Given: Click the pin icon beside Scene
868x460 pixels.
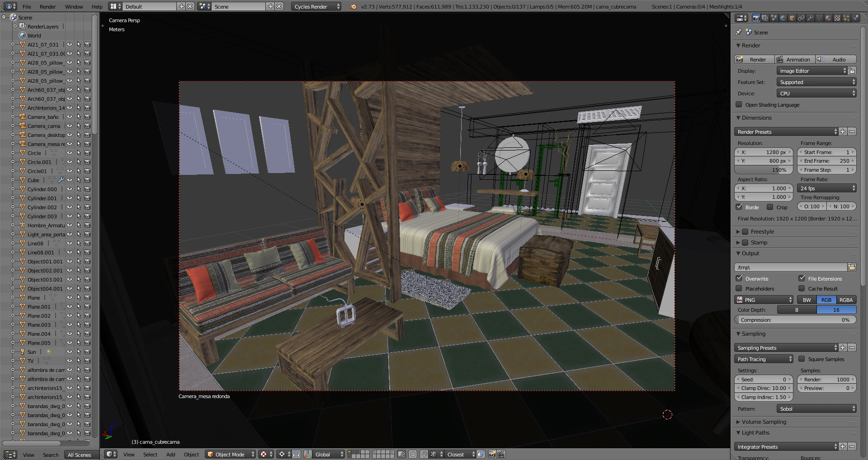Looking at the screenshot, I should click(739, 33).
